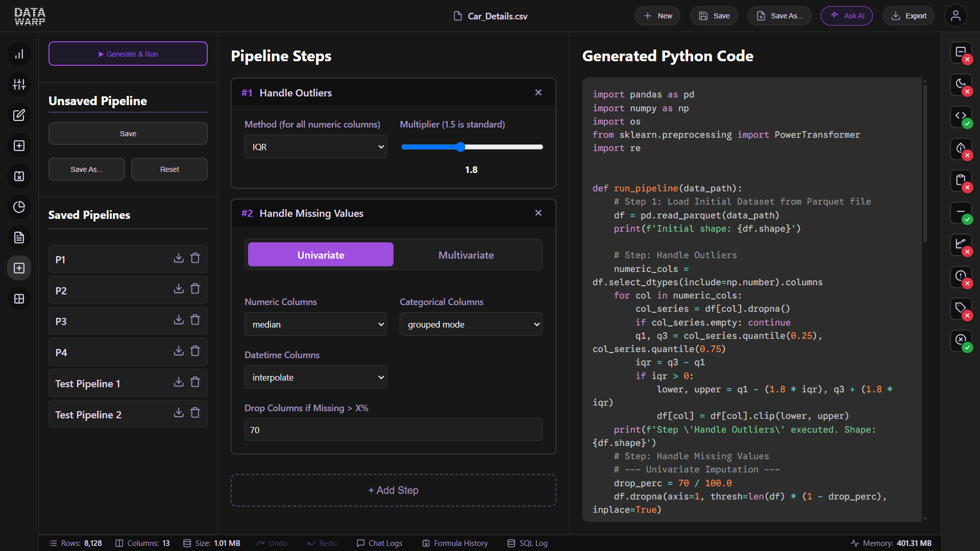Click the clipboard icon on right sidebar
980x551 pixels.
pos(961,181)
